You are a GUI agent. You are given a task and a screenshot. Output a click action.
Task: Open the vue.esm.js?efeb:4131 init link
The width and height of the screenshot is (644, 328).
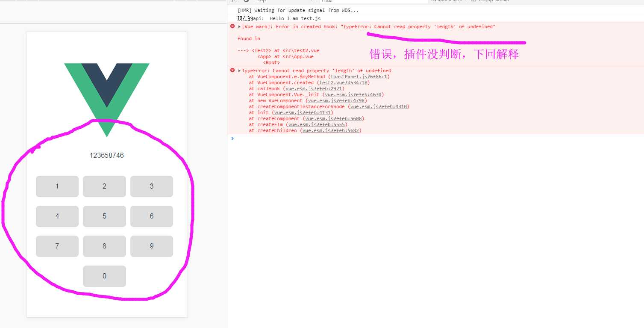pos(303,112)
